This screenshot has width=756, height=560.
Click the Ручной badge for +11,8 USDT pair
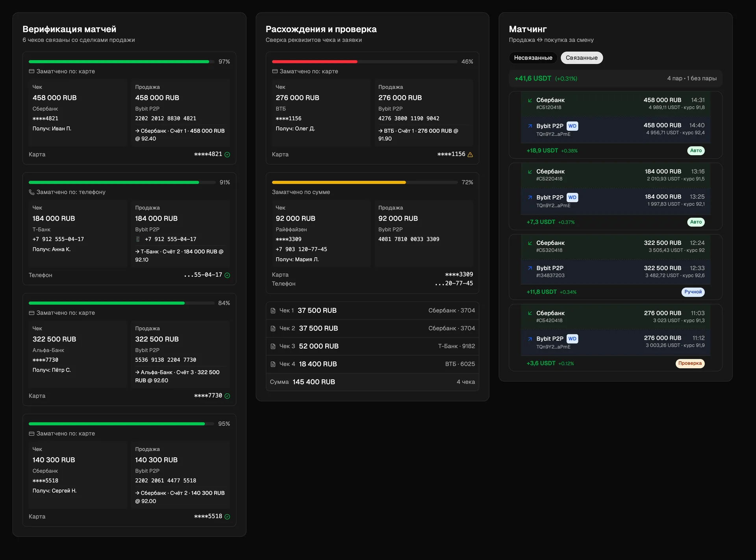coord(693,292)
